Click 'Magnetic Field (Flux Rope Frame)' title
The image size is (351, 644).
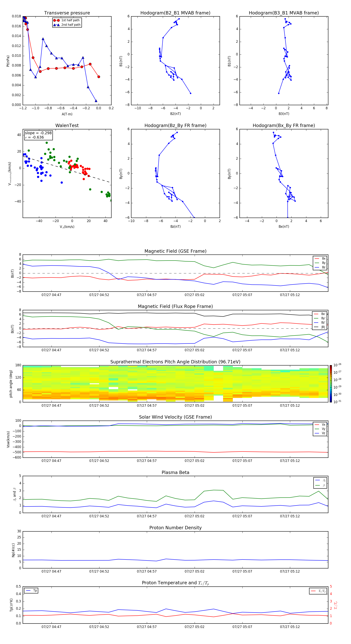175,307
